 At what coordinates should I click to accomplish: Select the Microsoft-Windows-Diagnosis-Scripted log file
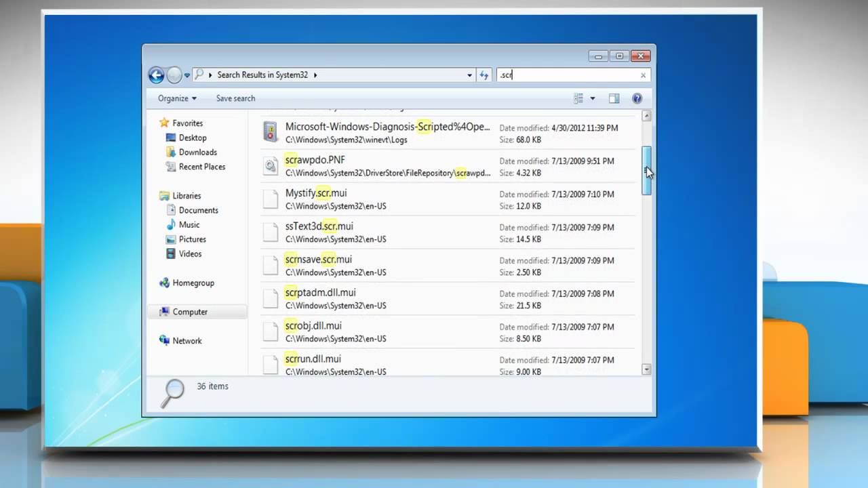(x=448, y=133)
